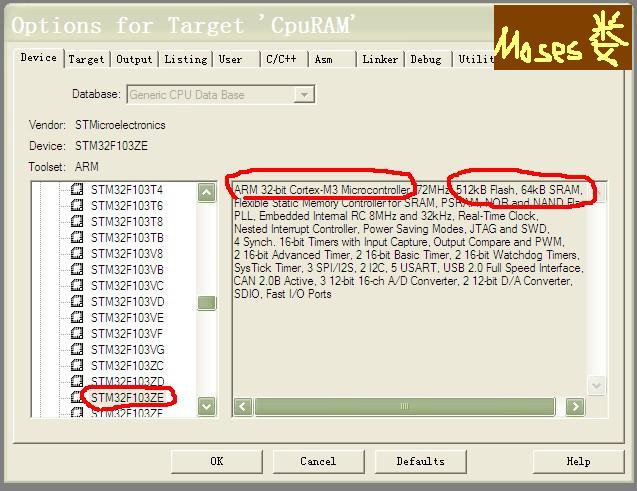Screen dimensions: 637x491
Task: Click description horizontal scrollbar thumb
Action: (x=405, y=407)
